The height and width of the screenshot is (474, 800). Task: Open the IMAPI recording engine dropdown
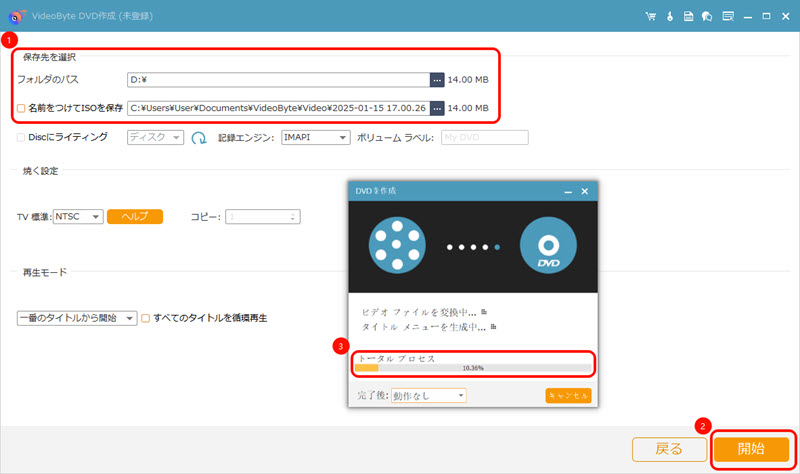click(x=316, y=137)
